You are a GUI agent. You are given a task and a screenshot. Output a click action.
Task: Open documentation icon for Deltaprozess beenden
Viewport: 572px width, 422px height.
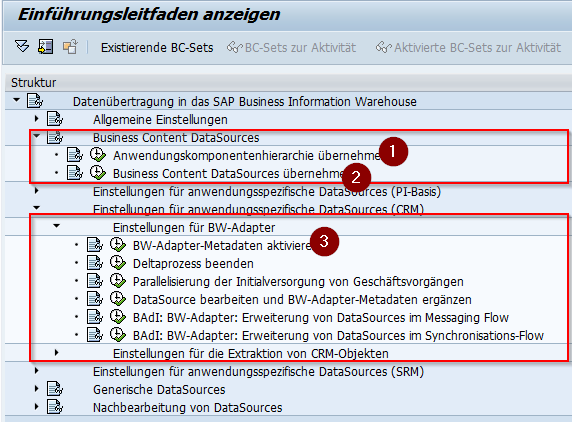click(x=95, y=263)
